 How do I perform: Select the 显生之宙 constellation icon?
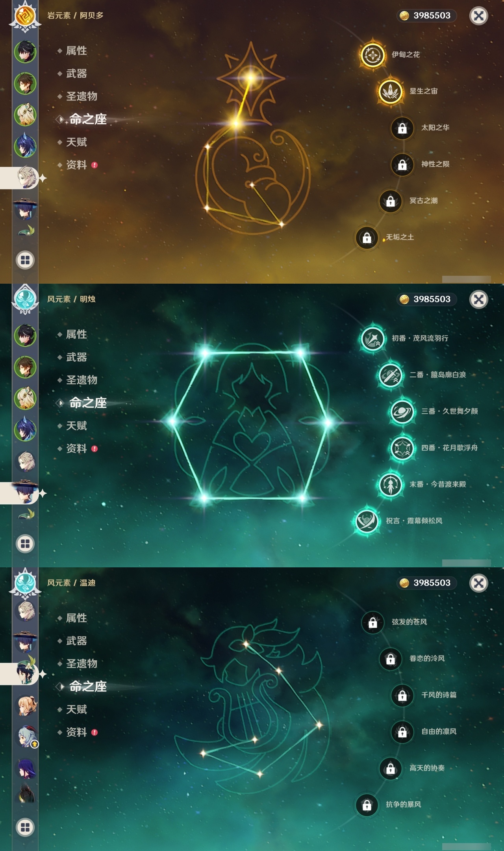390,91
